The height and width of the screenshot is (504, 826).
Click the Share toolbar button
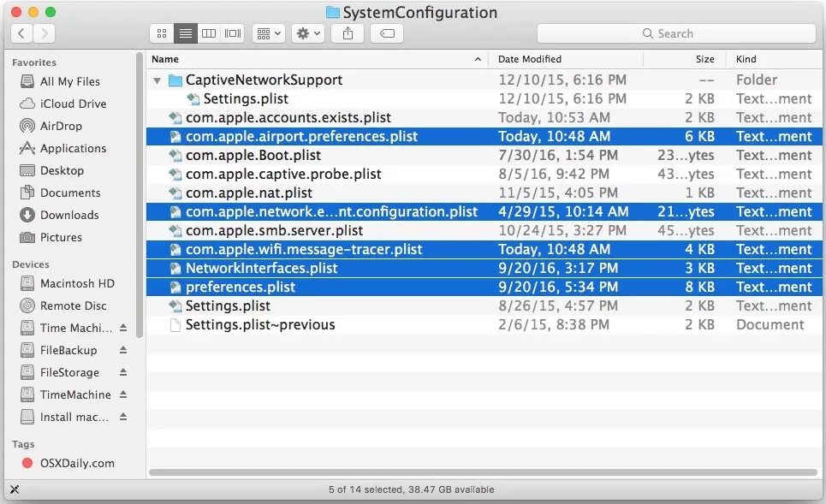click(x=348, y=33)
